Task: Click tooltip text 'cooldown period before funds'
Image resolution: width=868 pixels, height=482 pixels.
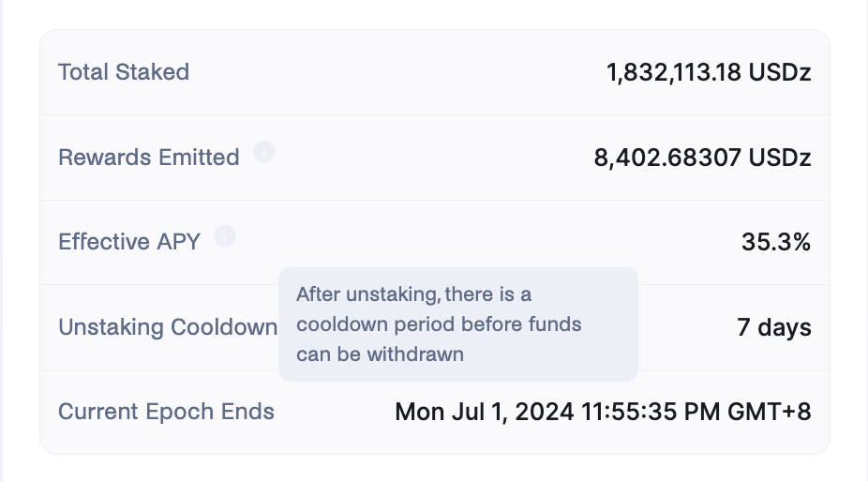Action: (x=439, y=324)
